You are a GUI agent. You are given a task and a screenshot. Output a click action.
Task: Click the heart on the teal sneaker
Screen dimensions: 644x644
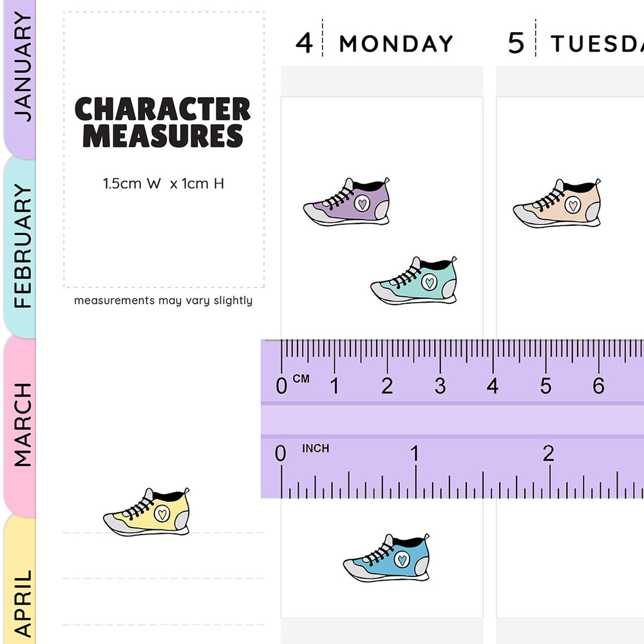click(x=430, y=281)
